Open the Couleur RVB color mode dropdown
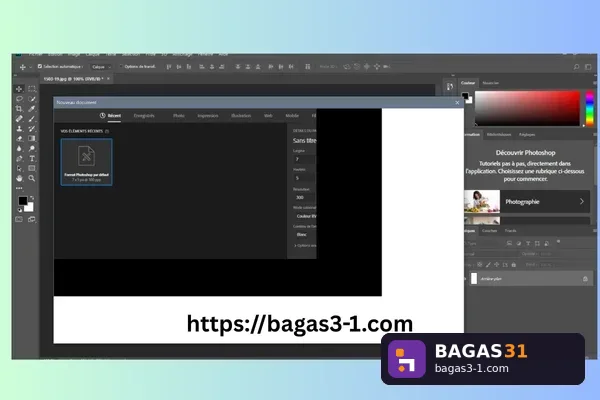 305,216
